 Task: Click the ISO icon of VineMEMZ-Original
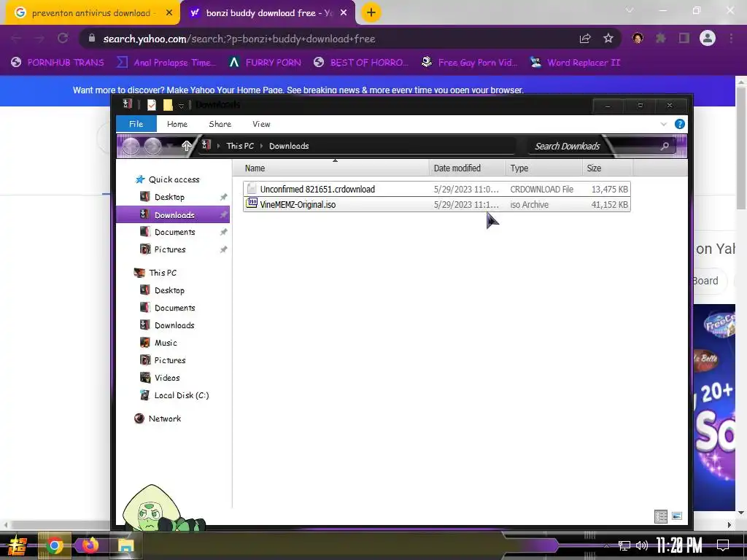pos(252,204)
